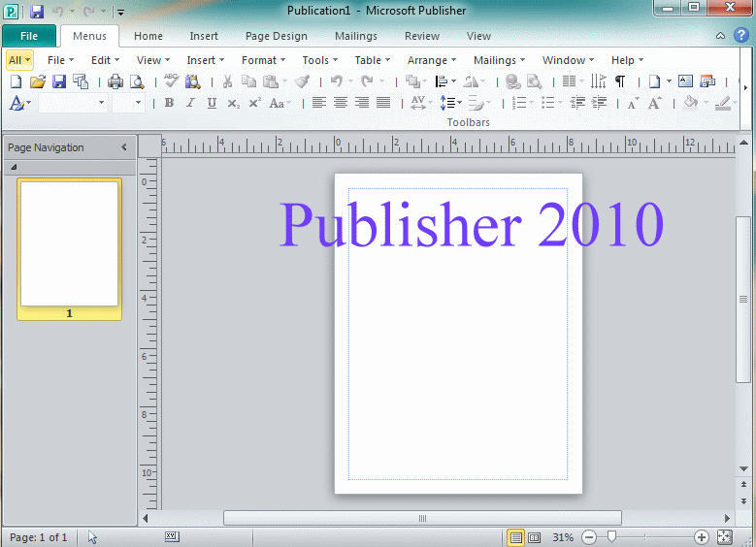Toggle Align Text Right
This screenshot has width=756, height=547.
point(362,103)
